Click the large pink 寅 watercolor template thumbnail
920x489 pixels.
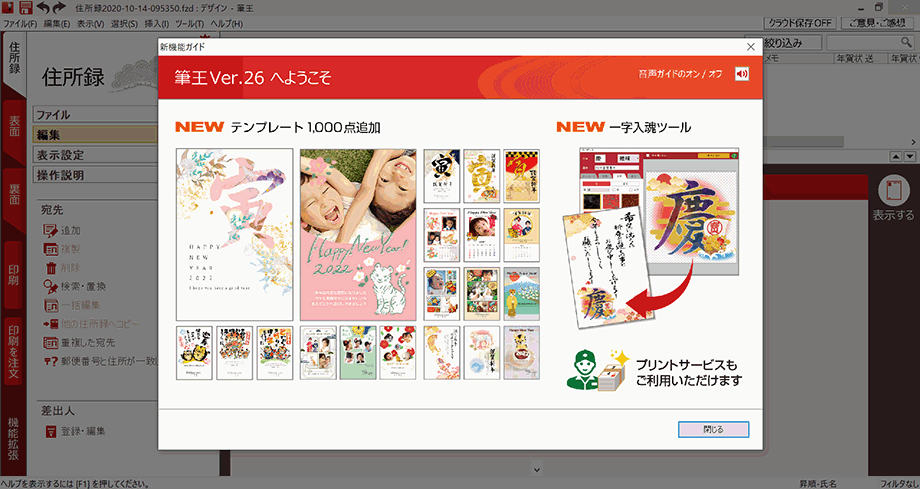coord(235,234)
